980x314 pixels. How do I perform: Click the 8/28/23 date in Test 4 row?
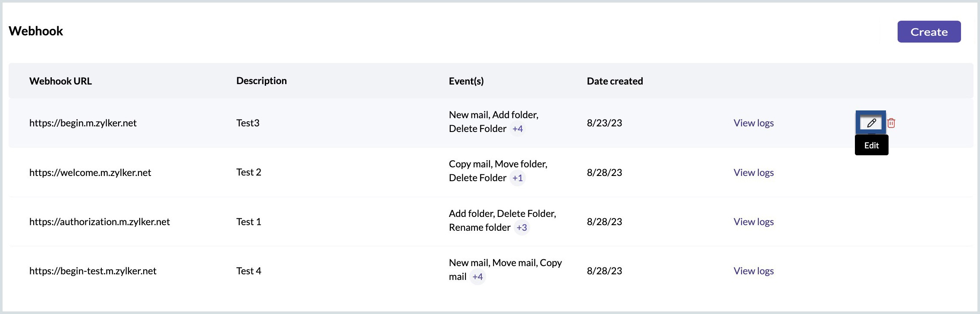coord(604,271)
